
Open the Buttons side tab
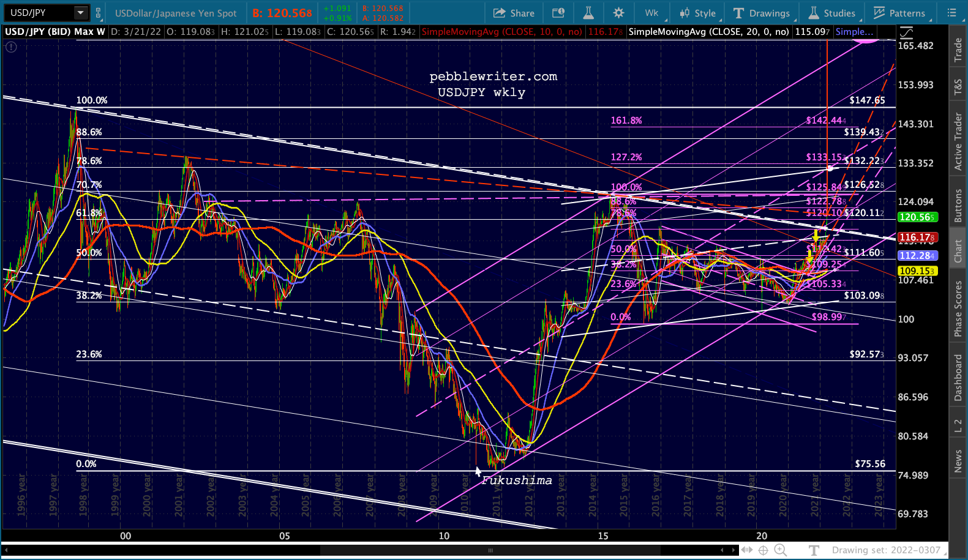pyautogui.click(x=958, y=205)
